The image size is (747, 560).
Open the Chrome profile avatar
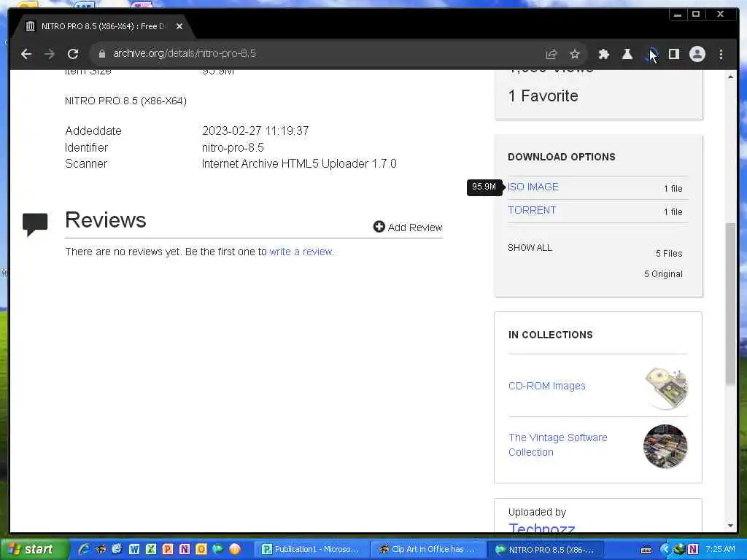point(697,54)
